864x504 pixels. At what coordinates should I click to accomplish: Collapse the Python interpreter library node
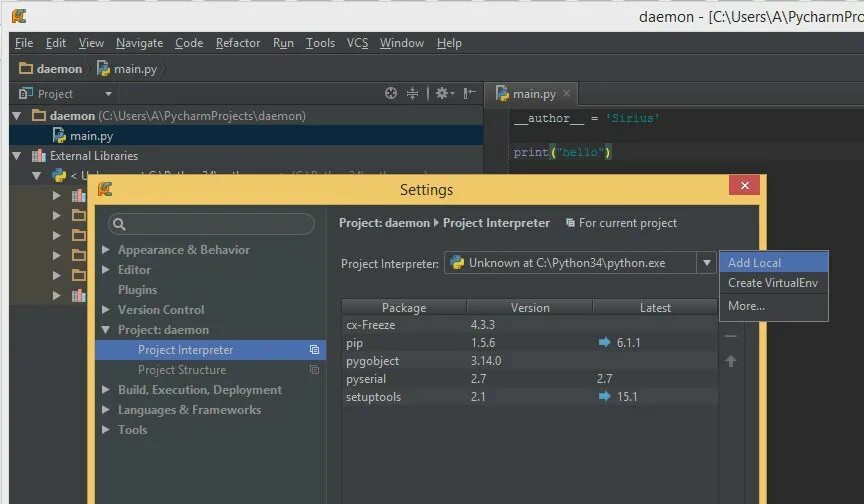pos(36,176)
